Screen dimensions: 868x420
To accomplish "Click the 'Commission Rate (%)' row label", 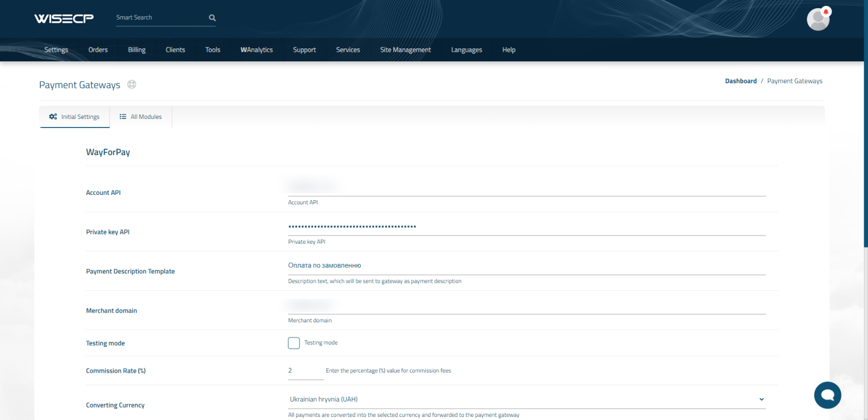I will (116, 371).
